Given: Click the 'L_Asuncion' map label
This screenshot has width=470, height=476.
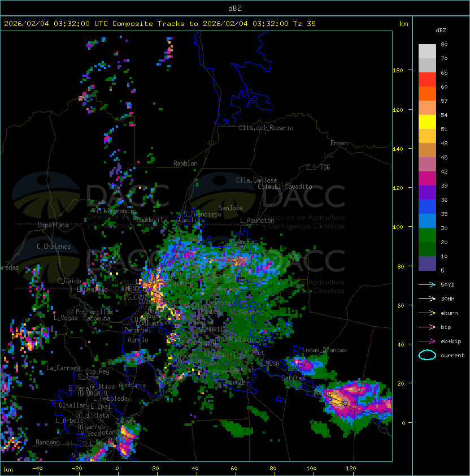Looking at the screenshot, I should click(x=257, y=220).
